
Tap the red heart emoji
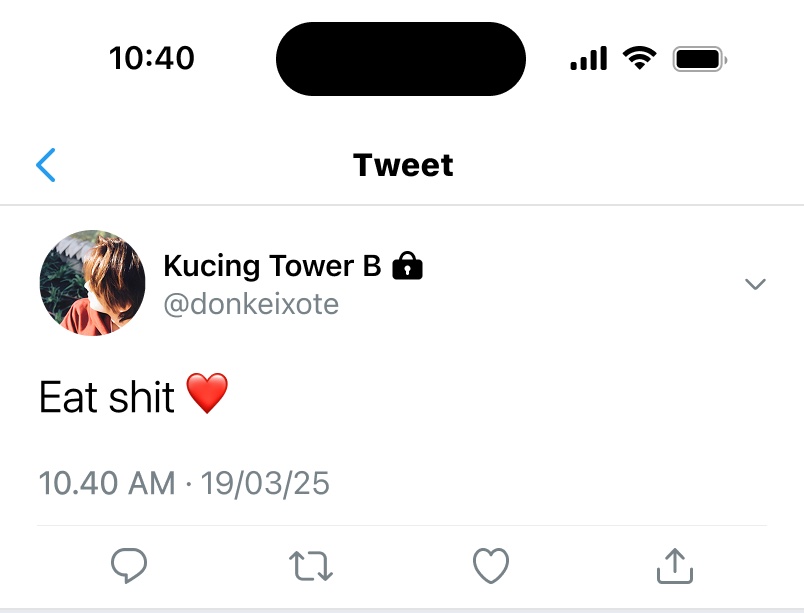click(207, 393)
